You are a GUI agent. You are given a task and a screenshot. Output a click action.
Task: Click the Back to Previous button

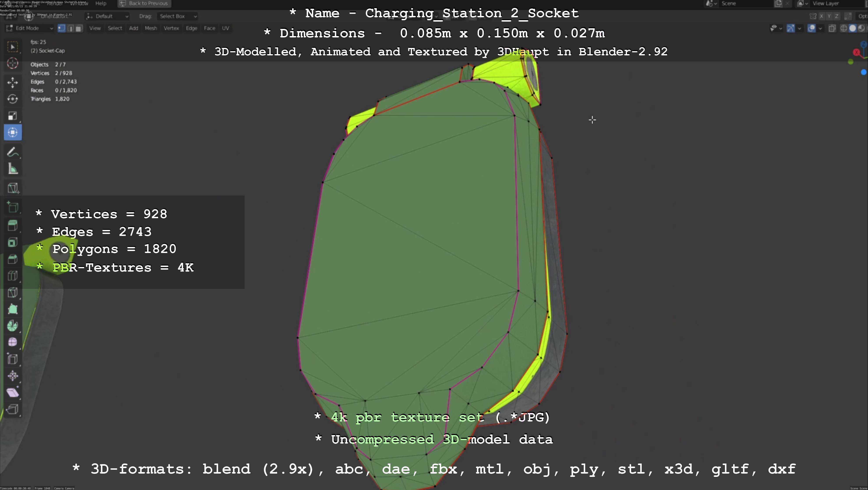coord(144,3)
